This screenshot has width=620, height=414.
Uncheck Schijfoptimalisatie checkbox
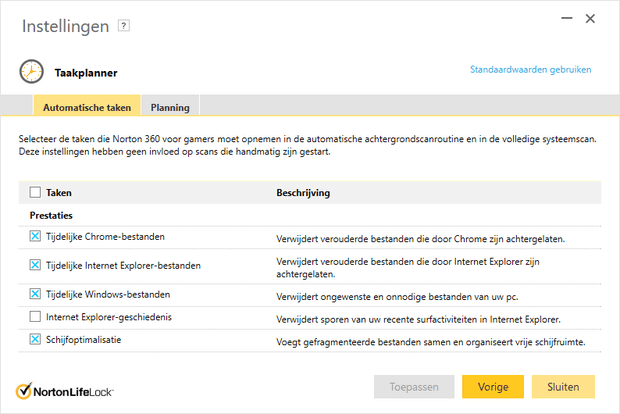35,340
